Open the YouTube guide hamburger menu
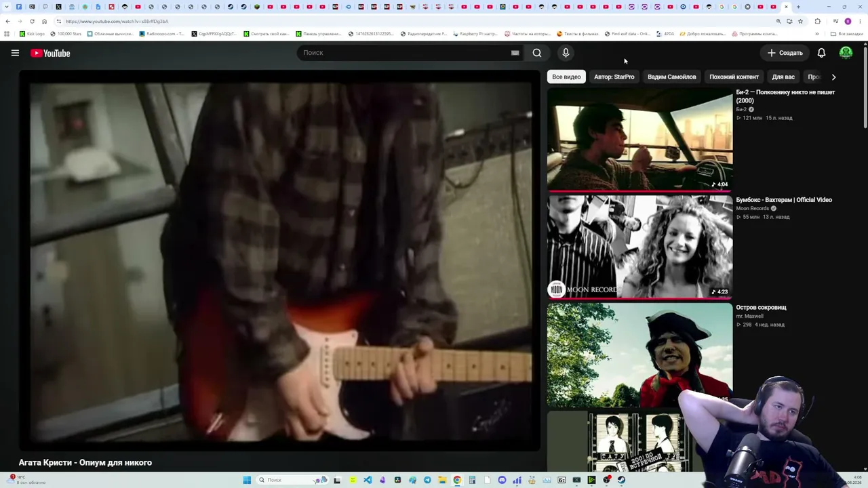This screenshot has width=868, height=488. point(15,53)
